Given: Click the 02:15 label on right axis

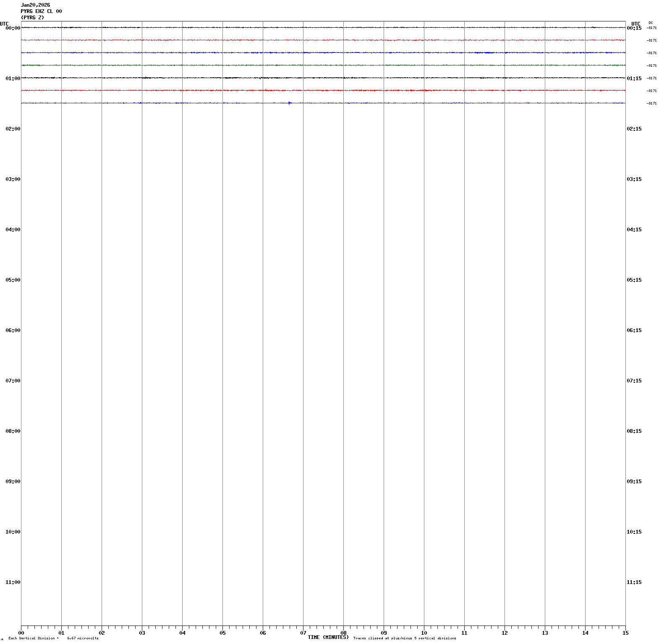Looking at the screenshot, I should click(x=634, y=129).
